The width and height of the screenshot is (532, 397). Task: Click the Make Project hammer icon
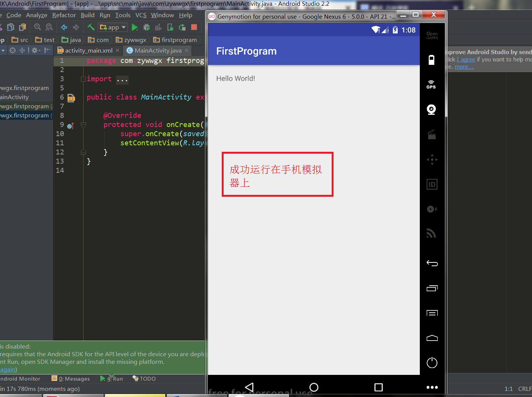(x=91, y=27)
